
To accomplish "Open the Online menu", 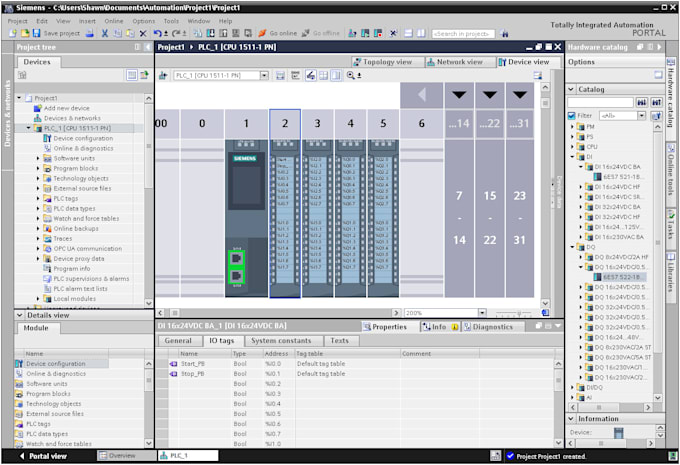I will [114, 21].
